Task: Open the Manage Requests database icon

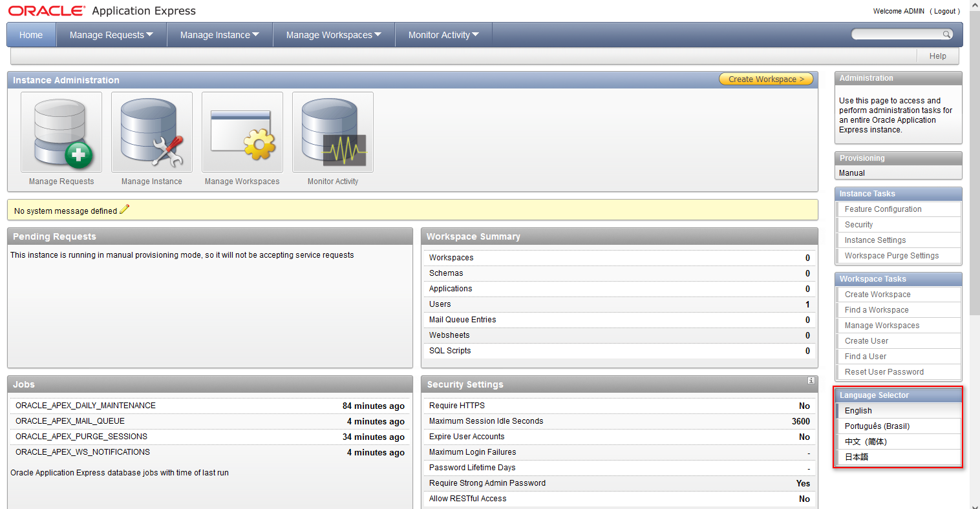Action: pyautogui.click(x=61, y=132)
